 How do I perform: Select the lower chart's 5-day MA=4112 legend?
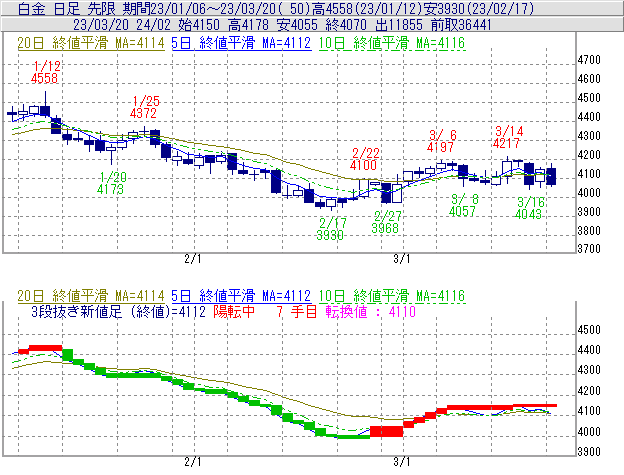[x=241, y=296]
